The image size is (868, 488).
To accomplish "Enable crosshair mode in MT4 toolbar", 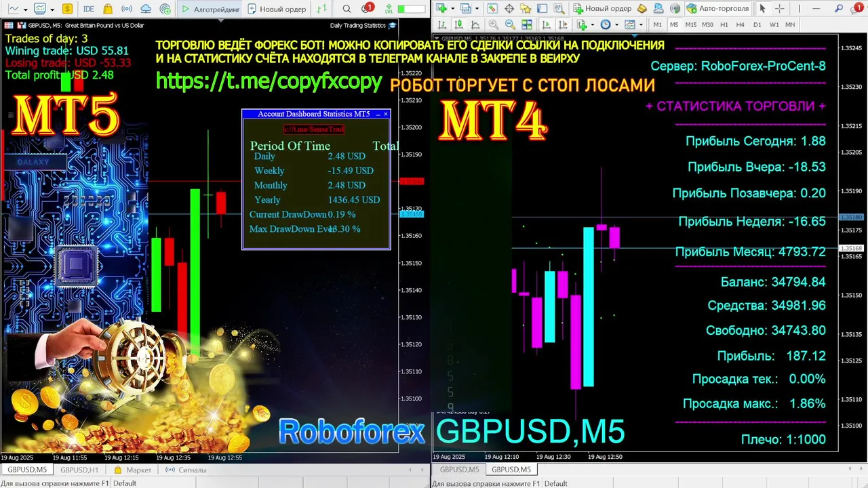I will [779, 8].
